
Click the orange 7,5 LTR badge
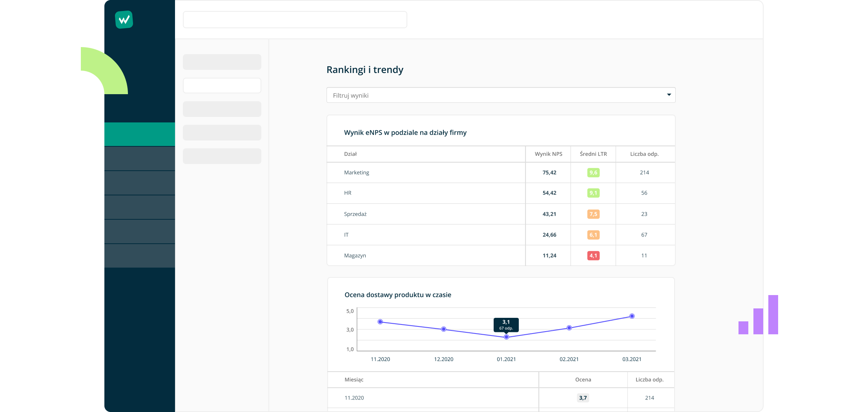593,214
